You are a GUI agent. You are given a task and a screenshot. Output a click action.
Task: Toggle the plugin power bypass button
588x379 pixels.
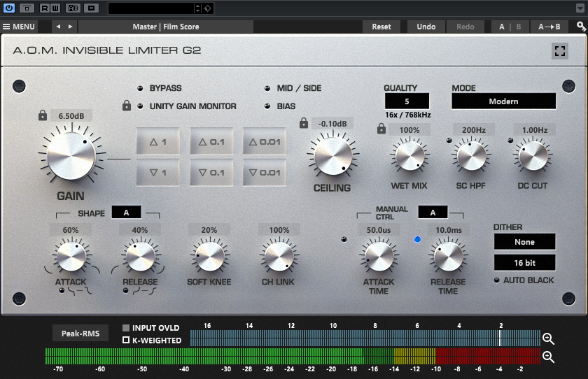8,8
